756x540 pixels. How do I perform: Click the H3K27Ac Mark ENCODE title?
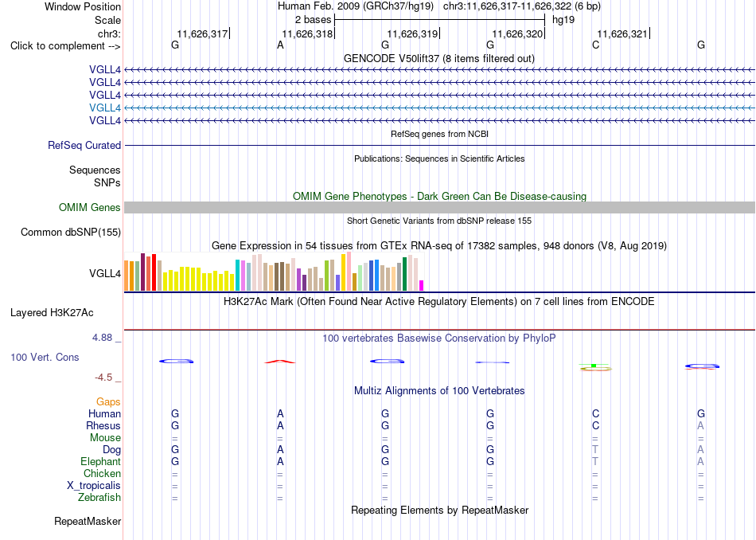pos(439,302)
